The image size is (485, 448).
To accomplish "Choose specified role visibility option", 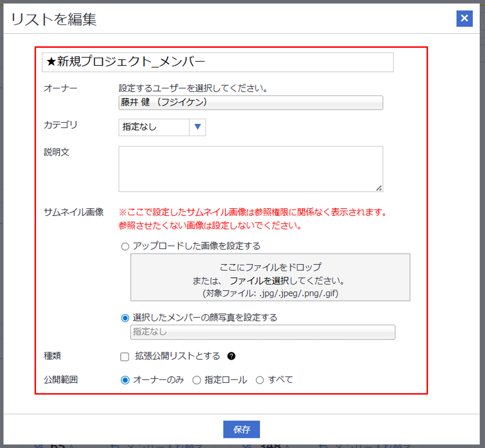I will click(197, 380).
